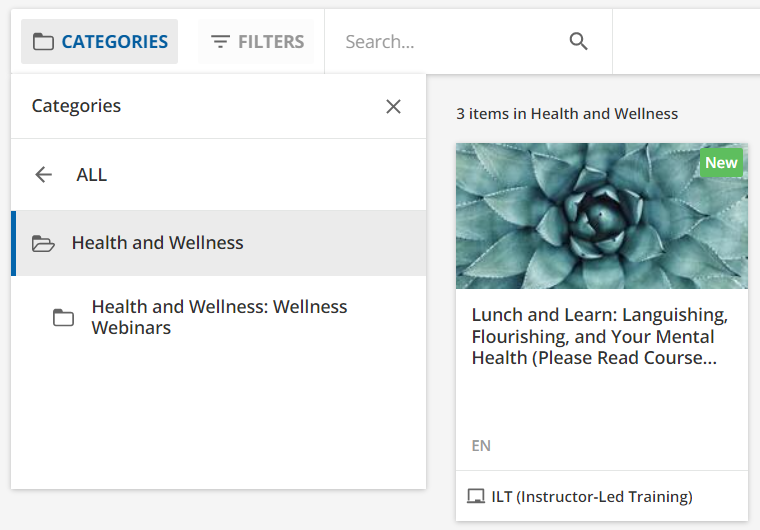
Task: Click the open folder icon for Health and Wellness
Action: (43, 243)
